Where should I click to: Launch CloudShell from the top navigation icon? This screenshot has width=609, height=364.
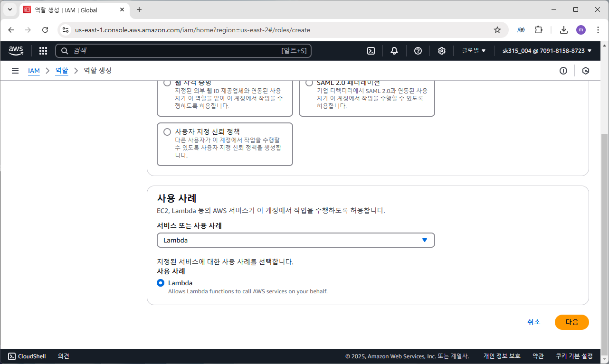(x=371, y=51)
